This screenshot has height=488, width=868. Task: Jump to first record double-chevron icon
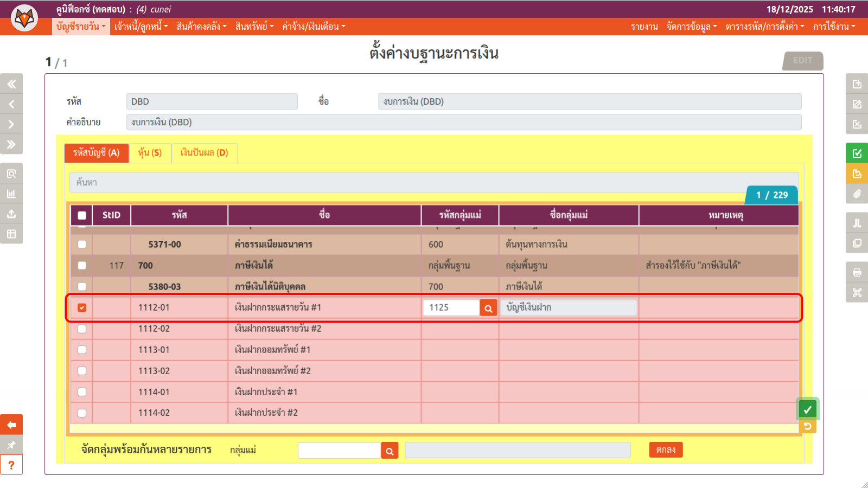(x=11, y=84)
